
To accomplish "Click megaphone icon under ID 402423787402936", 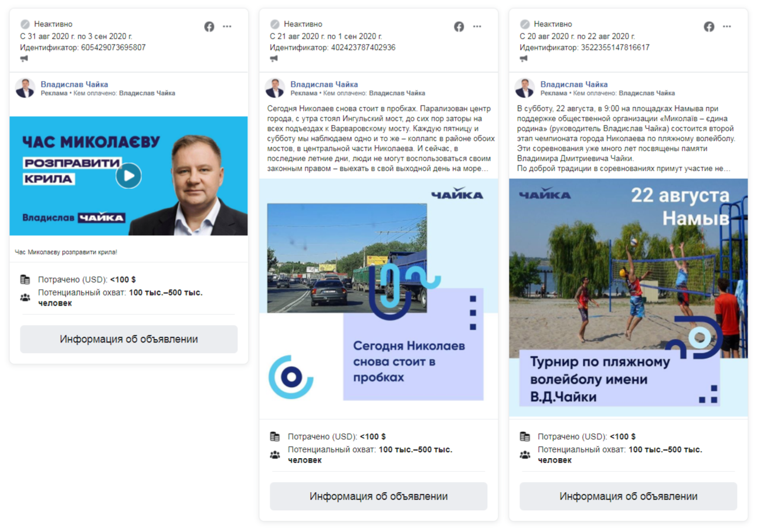I will pyautogui.click(x=274, y=59).
